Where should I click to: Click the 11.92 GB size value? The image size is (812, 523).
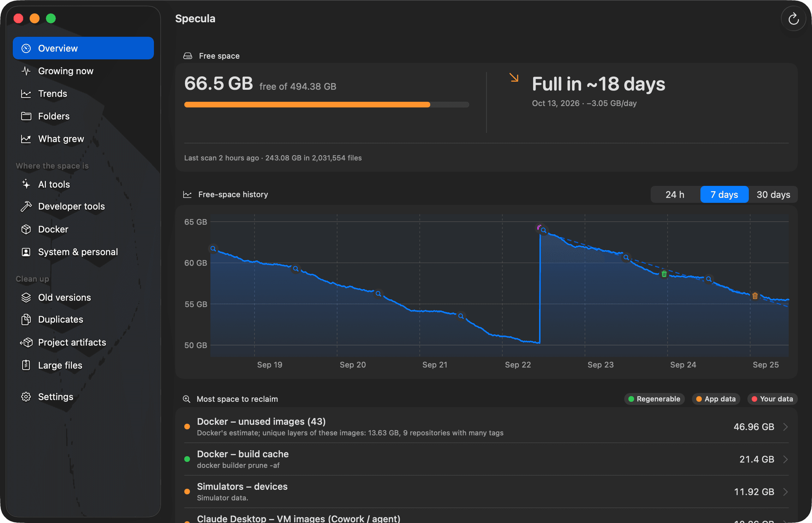[x=754, y=492]
